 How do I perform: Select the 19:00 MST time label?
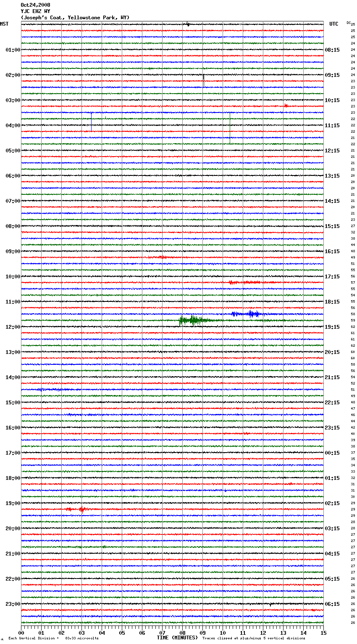coord(13,503)
